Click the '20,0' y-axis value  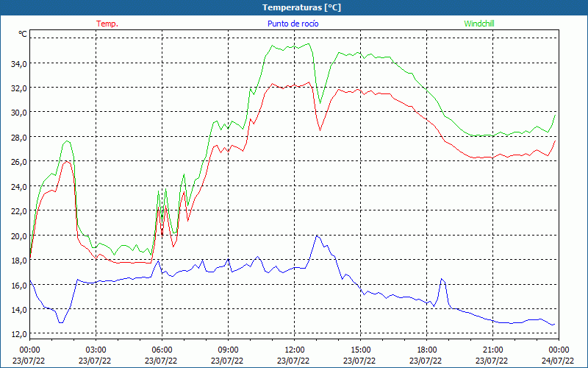[x=19, y=236]
